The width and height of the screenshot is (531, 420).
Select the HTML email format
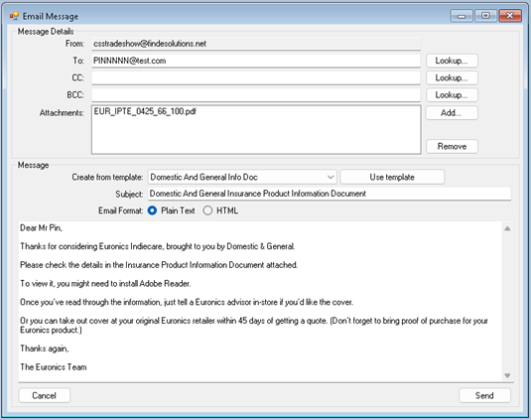pyautogui.click(x=207, y=210)
